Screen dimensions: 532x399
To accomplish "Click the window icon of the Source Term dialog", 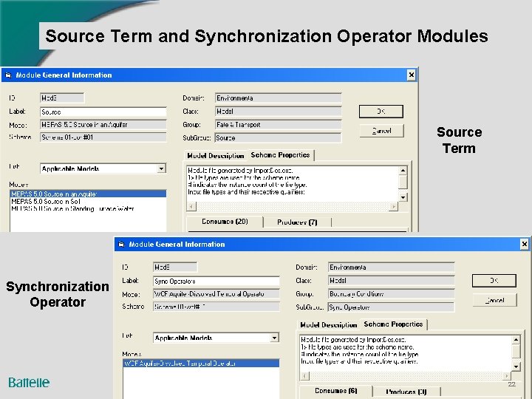I will coord(8,75).
